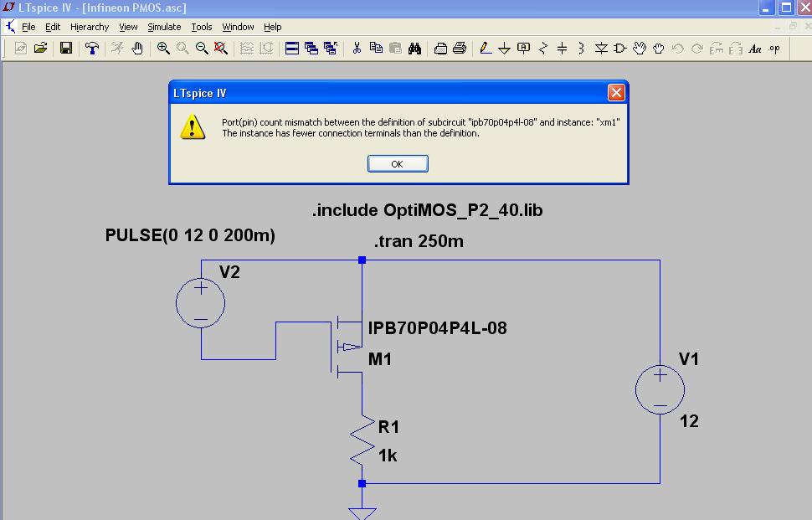
Task: Place an inductor component tool
Action: pyautogui.click(x=581, y=49)
